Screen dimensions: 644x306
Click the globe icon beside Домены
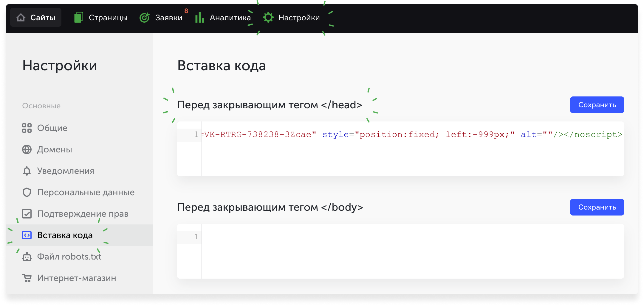coord(27,149)
